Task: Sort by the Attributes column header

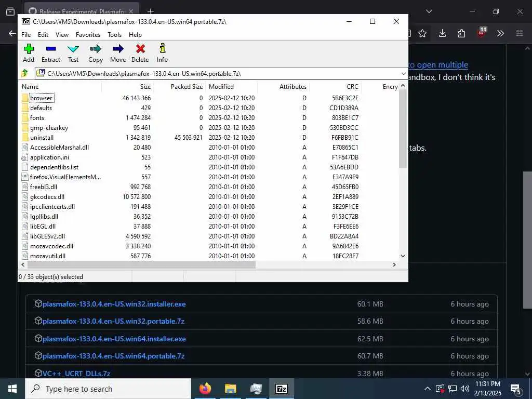Action: pos(283,87)
